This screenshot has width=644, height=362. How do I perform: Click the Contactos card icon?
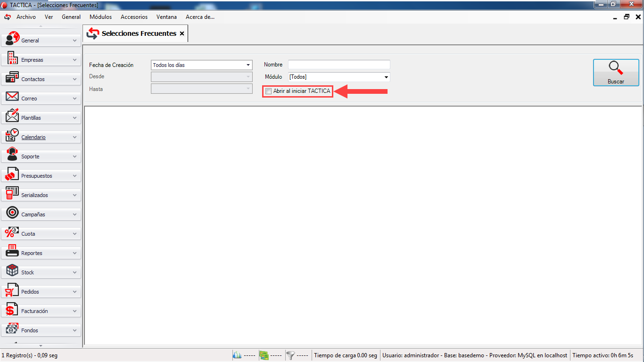pos(12,78)
